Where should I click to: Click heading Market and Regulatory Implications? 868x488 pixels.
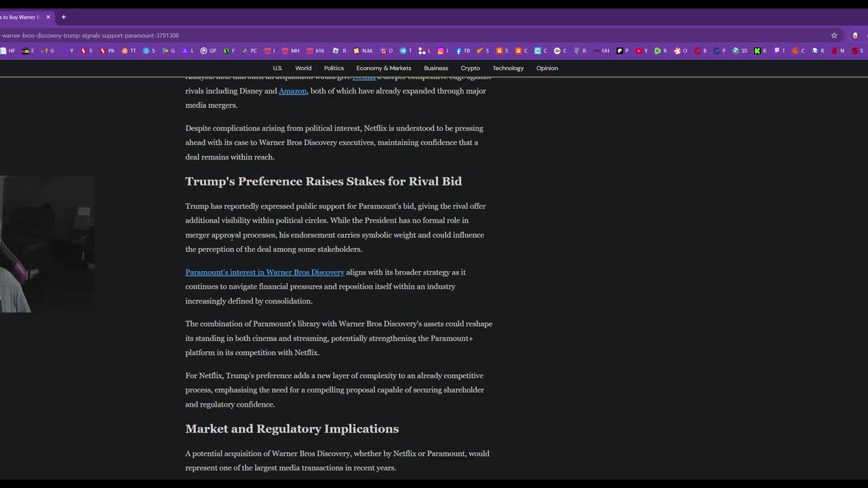point(292,428)
